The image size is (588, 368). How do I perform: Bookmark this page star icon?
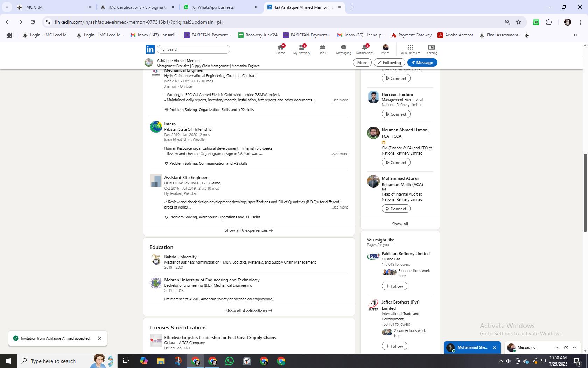tap(519, 22)
